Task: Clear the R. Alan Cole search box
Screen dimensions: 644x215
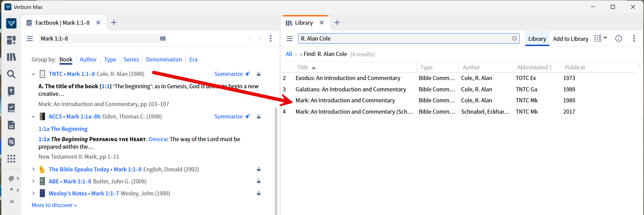Action: pos(514,38)
